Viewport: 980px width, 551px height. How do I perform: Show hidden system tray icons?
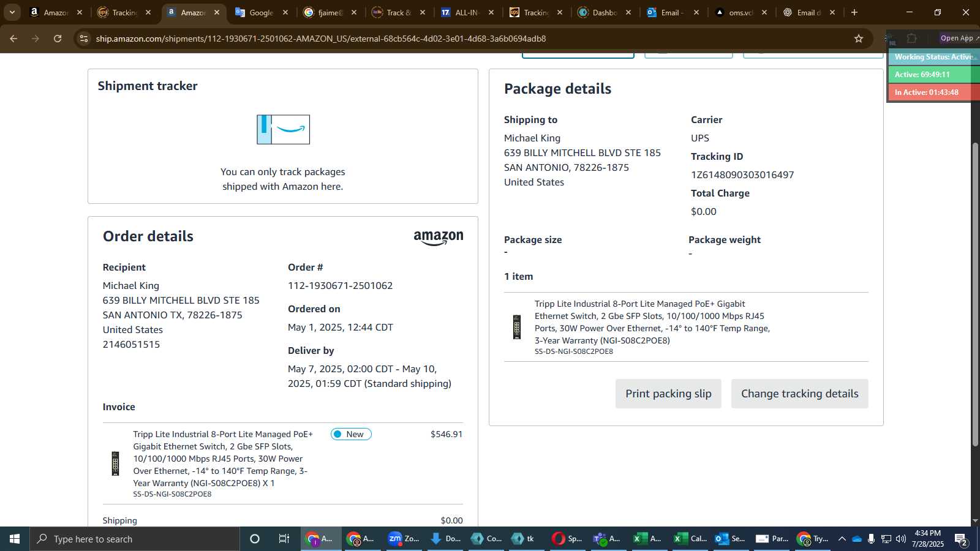[842, 539]
